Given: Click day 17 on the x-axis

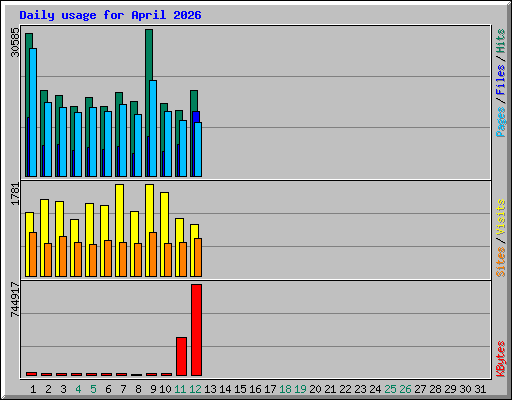Looking at the screenshot, I should click(x=270, y=389).
